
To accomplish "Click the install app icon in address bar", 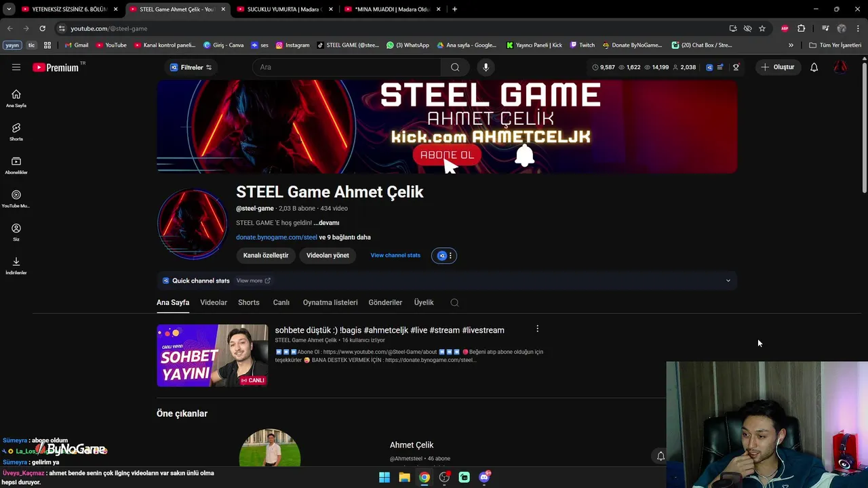I will (733, 28).
